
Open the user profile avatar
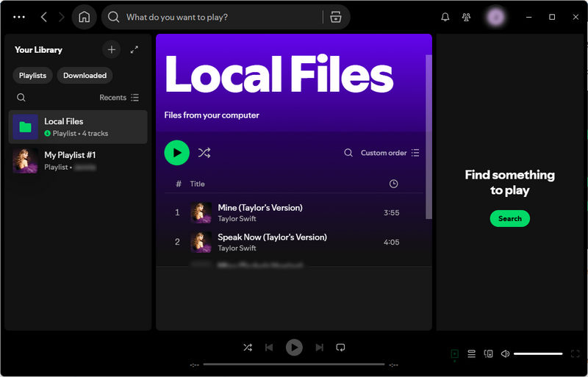pos(495,17)
